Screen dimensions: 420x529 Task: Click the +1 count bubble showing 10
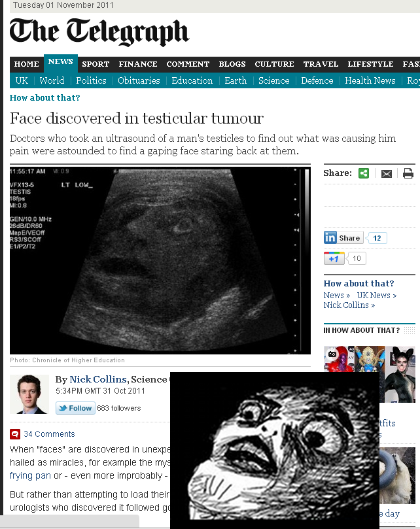(x=357, y=258)
